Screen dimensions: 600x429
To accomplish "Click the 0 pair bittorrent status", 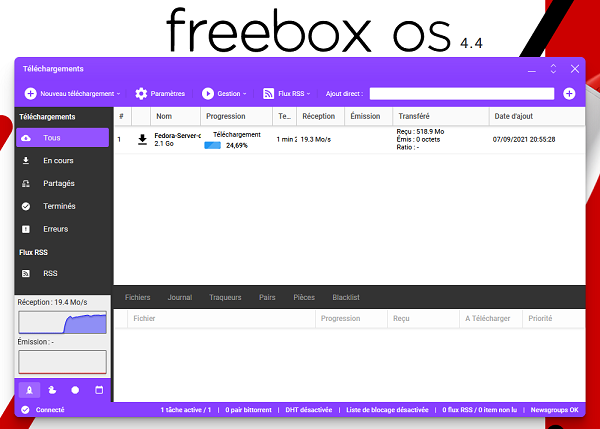I will [248, 410].
